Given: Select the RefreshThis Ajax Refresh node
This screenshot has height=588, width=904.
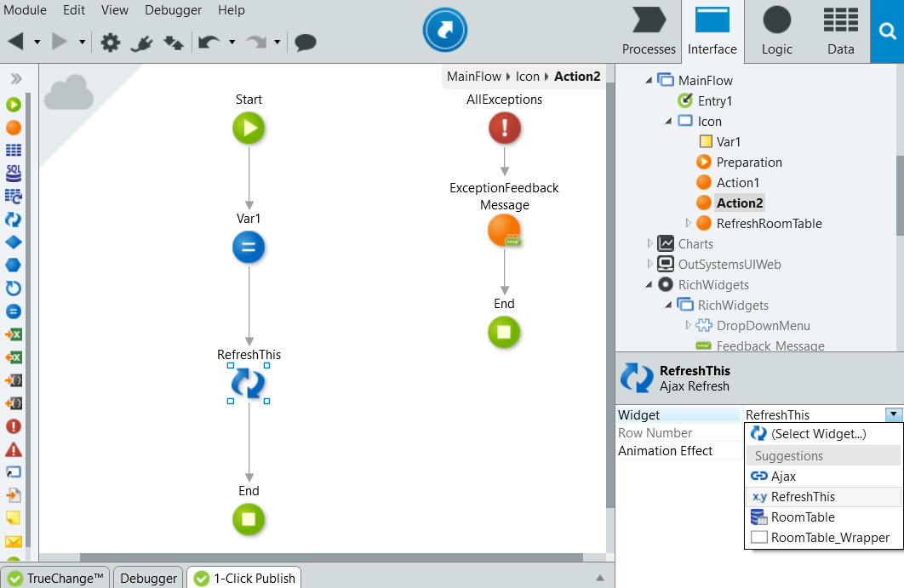Looking at the screenshot, I should tap(249, 384).
